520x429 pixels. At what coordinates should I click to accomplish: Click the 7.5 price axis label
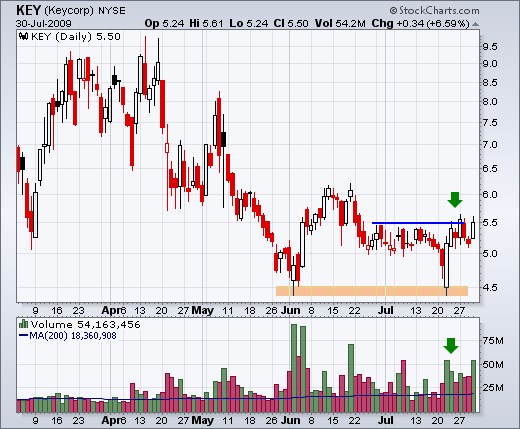(490, 123)
